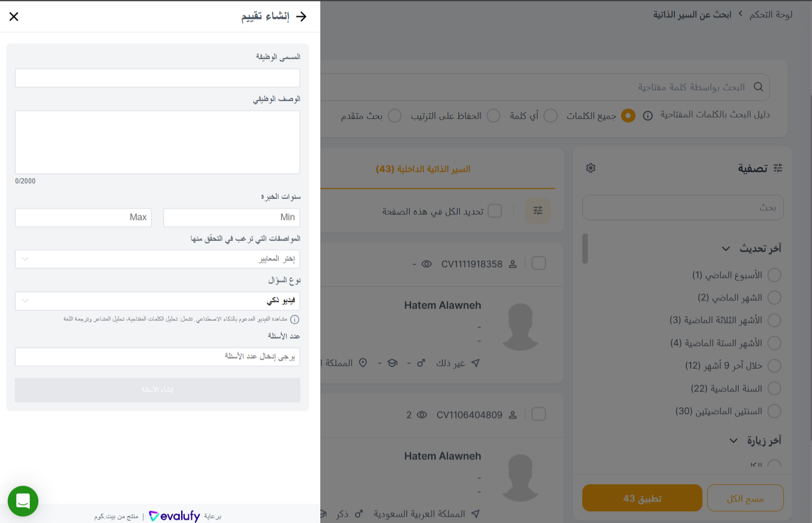Click the info icon under نوع السؤال

[295, 319]
